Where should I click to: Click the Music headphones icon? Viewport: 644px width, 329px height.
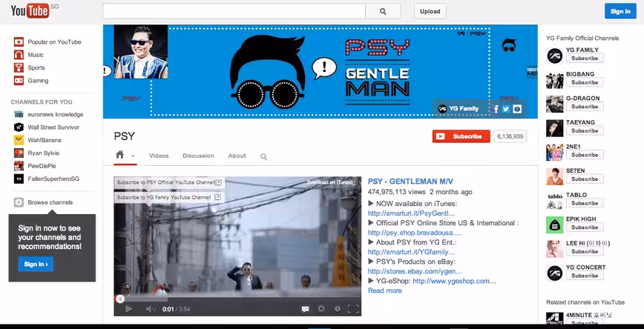[x=19, y=55]
